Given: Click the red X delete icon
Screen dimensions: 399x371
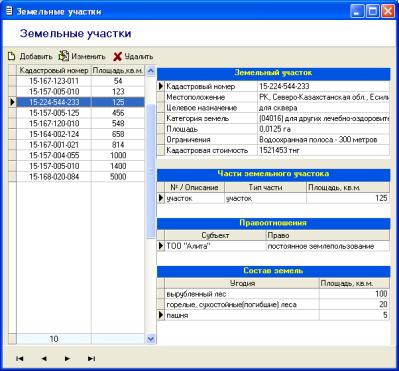Looking at the screenshot, I should coord(117,57).
